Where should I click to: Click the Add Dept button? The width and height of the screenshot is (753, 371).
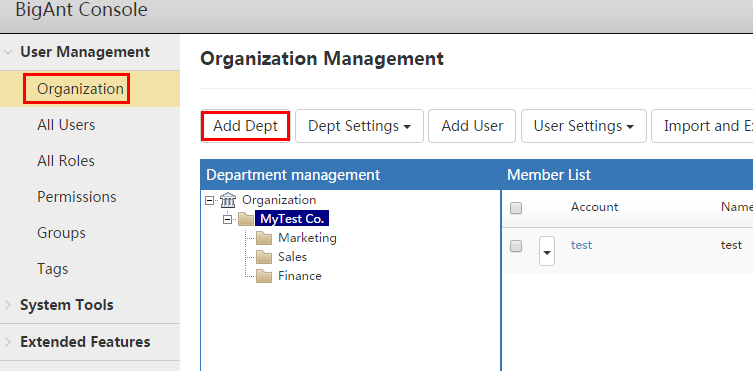pos(245,126)
